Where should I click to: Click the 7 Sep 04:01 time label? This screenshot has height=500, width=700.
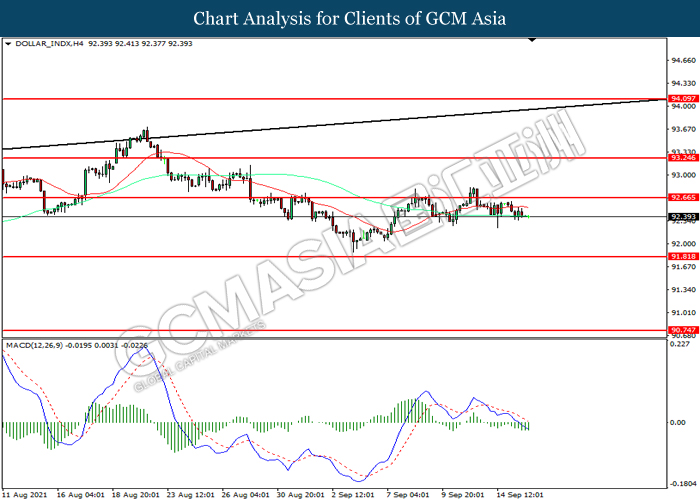pos(408,495)
